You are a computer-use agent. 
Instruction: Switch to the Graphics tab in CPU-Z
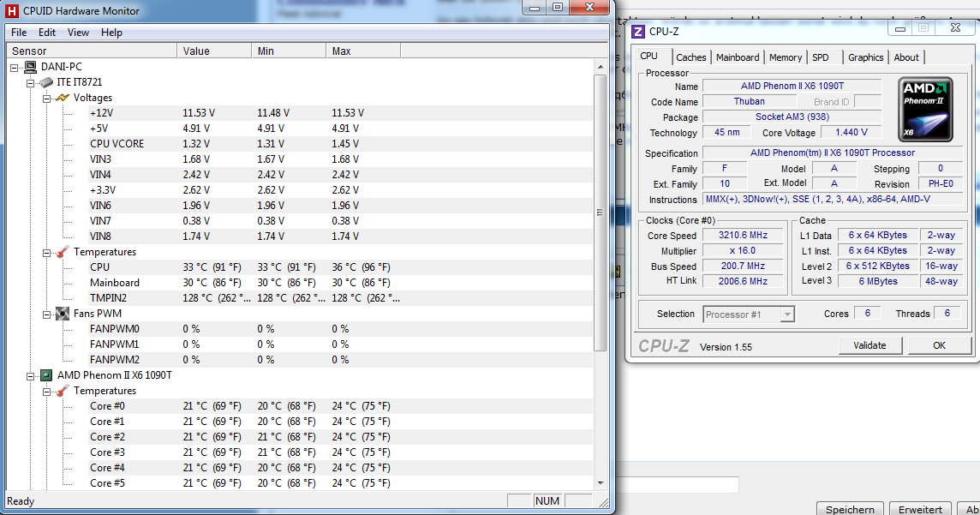tap(865, 57)
